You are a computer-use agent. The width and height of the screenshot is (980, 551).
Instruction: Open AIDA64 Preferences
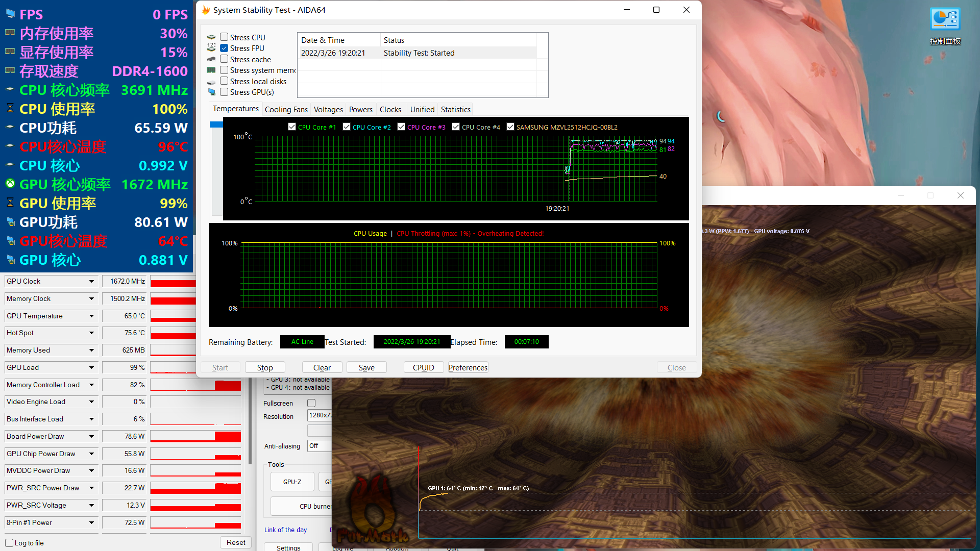468,367
